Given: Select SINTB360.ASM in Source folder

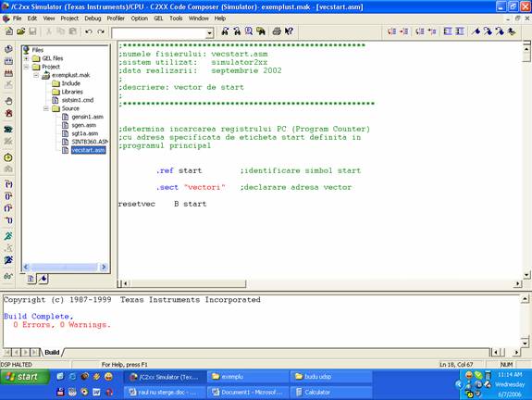Looking at the screenshot, I should [x=90, y=142].
